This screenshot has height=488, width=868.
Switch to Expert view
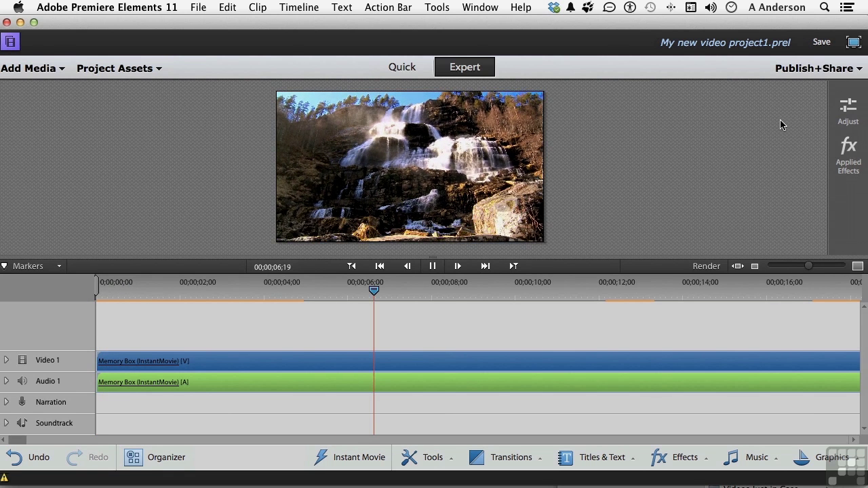click(x=465, y=67)
